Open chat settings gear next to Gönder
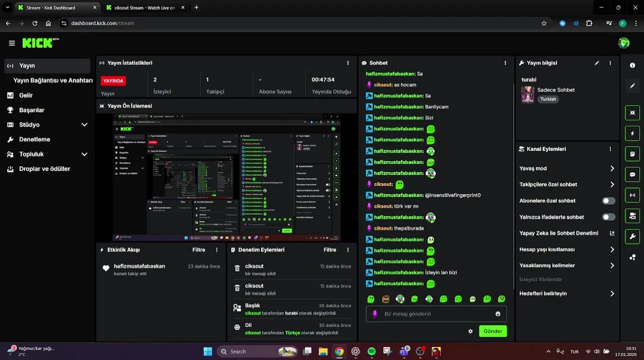 (x=470, y=331)
